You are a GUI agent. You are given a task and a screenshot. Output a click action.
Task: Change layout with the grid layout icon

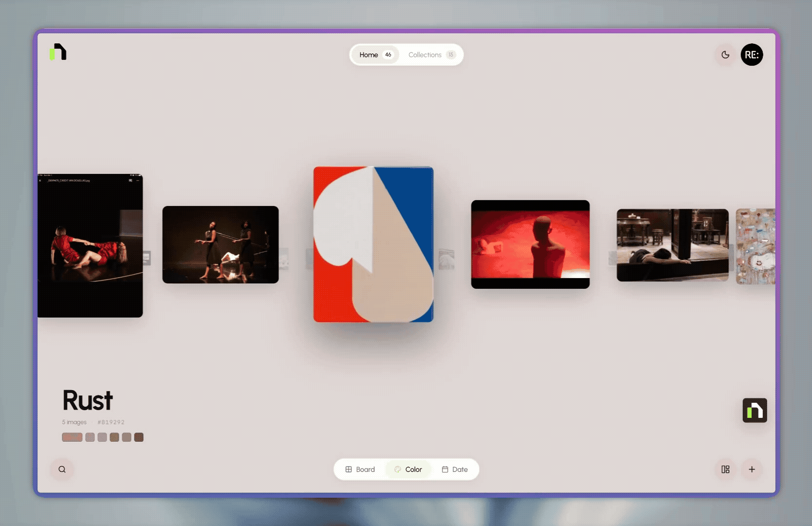[x=725, y=470]
